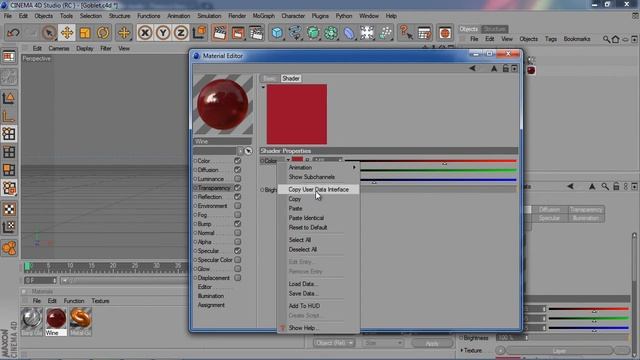Click the lock icon in Material Editor

506,68
